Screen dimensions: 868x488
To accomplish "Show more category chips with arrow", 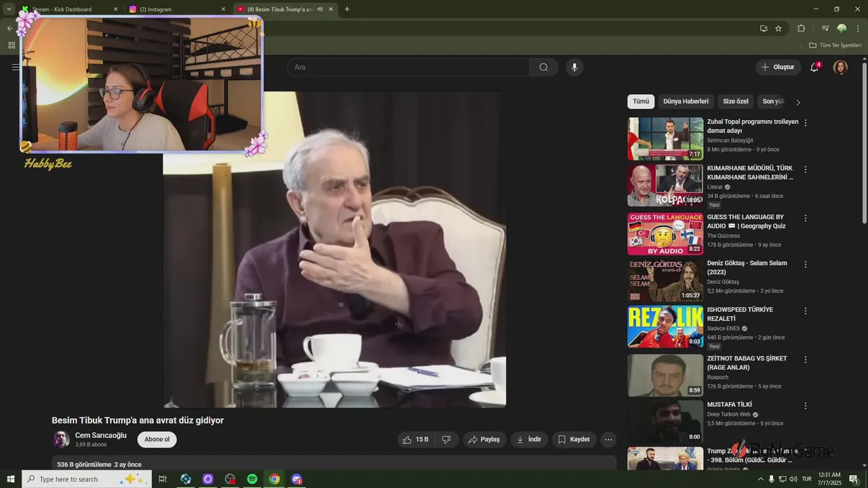I will pos(797,102).
